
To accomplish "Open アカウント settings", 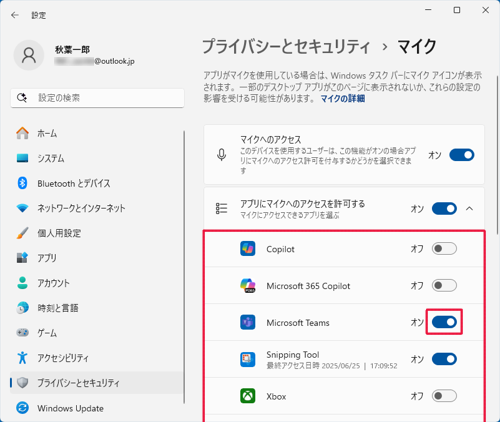I will point(97,283).
